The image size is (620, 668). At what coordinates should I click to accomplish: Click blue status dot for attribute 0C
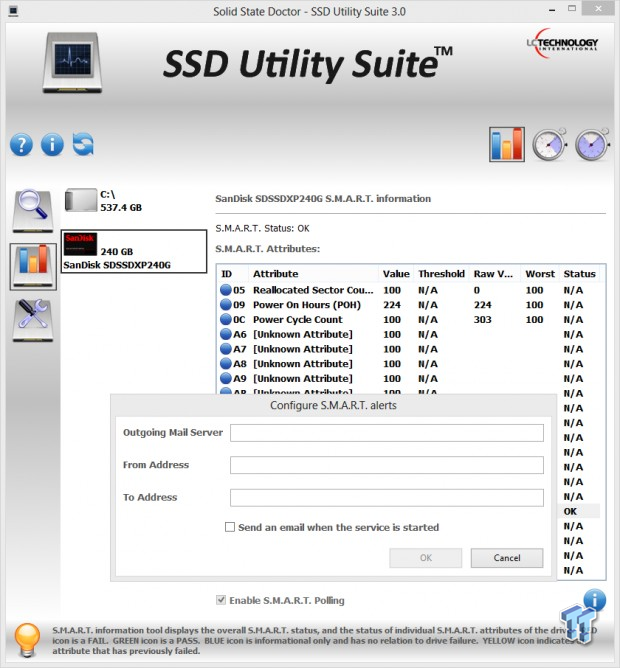tap(226, 320)
